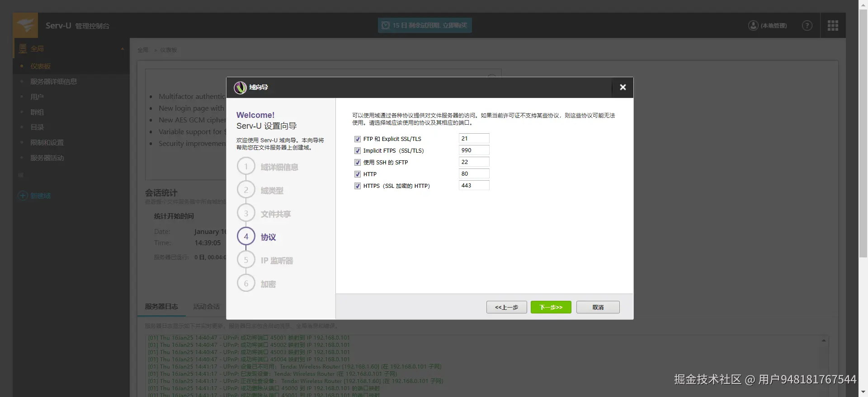Click the domain wizard logo icon
868x397 pixels.
click(240, 88)
